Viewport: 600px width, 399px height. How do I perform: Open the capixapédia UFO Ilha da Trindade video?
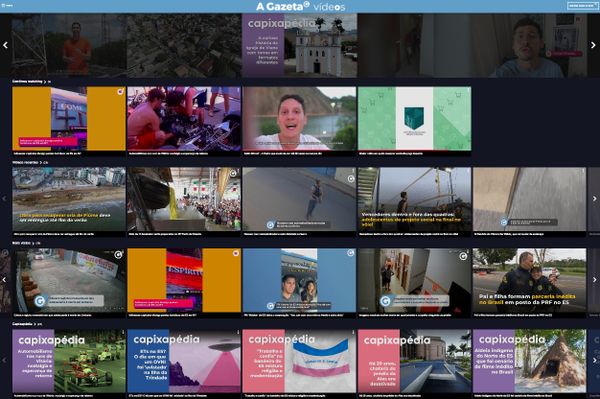pos(184,363)
